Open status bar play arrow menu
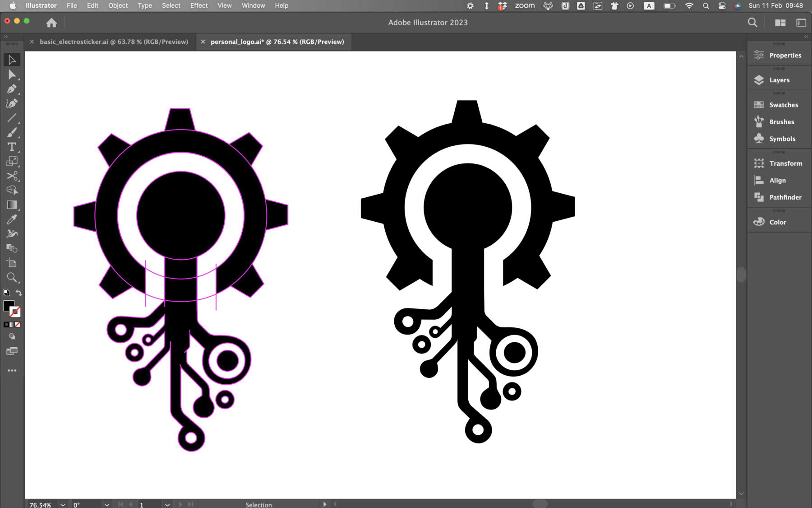This screenshot has width=812, height=508. pyautogui.click(x=324, y=504)
